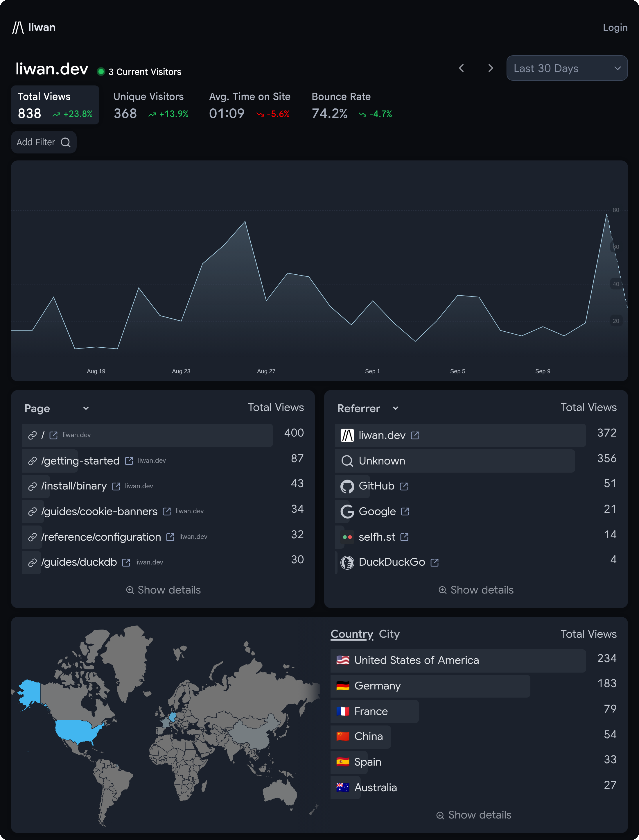Open external link next to selfh.st referrer
639x840 pixels.
pos(405,537)
